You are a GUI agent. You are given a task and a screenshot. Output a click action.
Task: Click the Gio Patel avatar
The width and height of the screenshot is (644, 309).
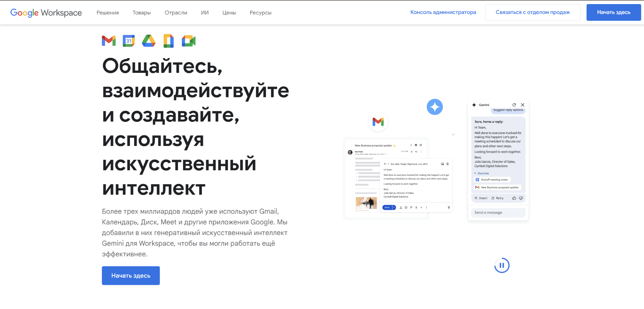(350, 152)
